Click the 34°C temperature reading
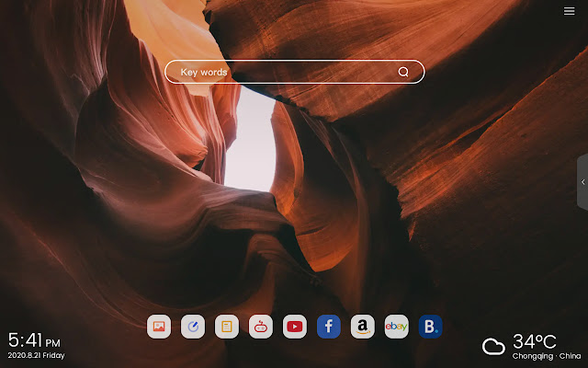Screen dimensions: 588x368 (x=535, y=341)
